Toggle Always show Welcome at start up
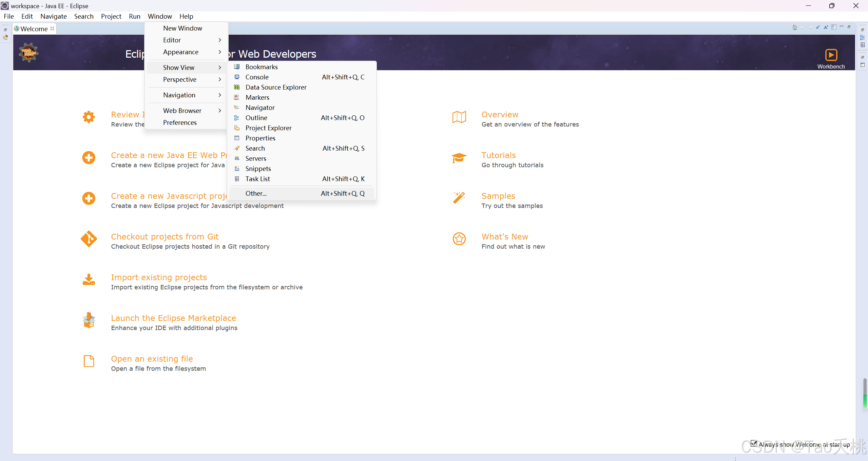 point(754,443)
